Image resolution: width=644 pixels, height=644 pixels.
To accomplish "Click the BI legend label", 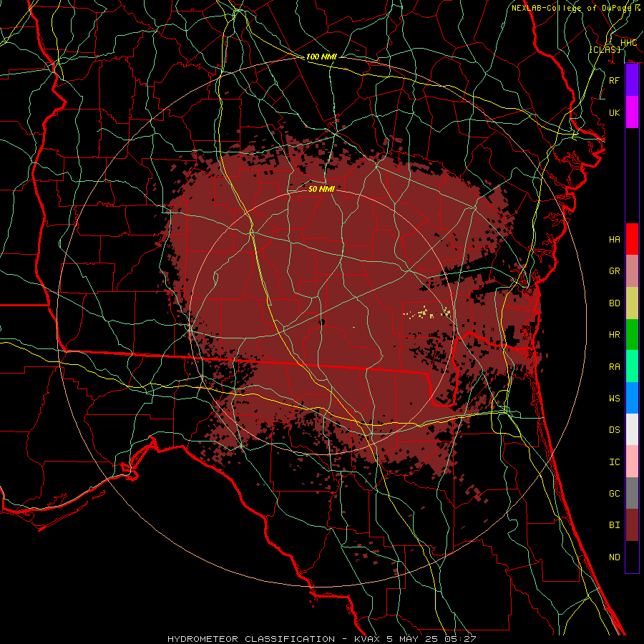I will coord(614,525).
